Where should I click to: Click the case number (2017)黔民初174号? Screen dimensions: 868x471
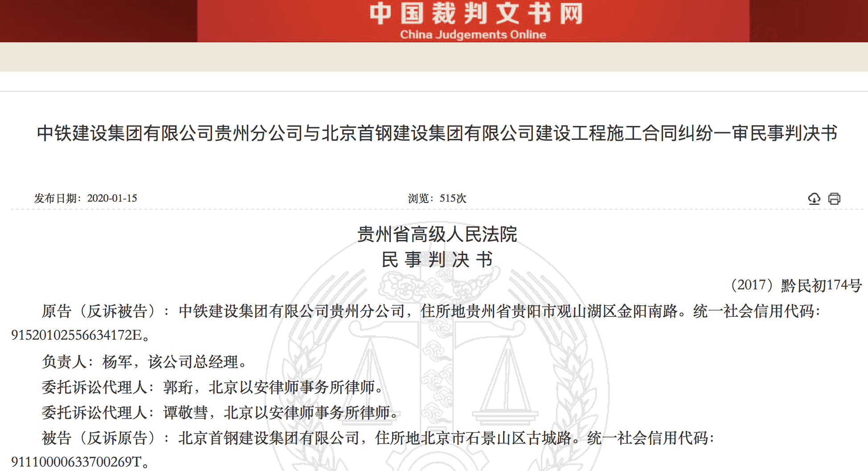796,285
